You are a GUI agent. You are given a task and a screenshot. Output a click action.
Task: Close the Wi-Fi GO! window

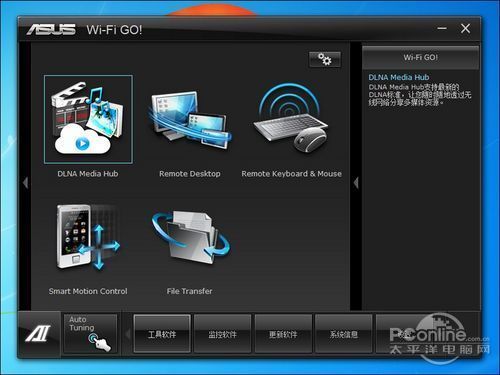tap(466, 29)
